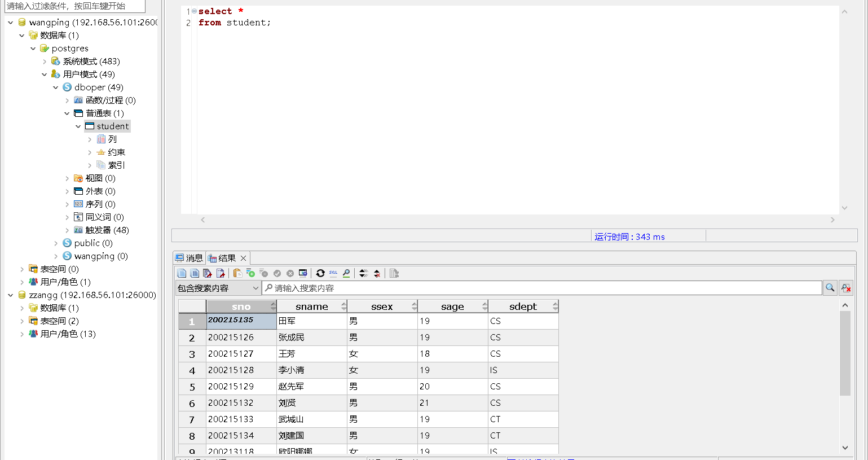868x460 pixels.
Task: Click the result grid vertical scrollbar
Action: [845, 353]
